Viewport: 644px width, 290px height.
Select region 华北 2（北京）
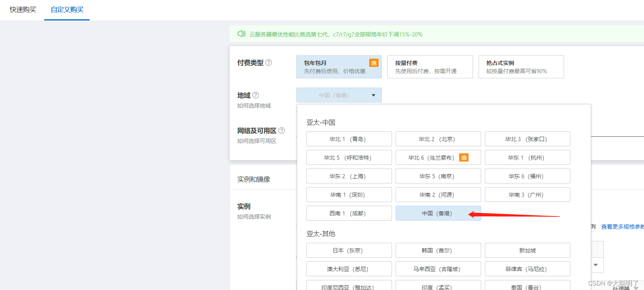438,139
